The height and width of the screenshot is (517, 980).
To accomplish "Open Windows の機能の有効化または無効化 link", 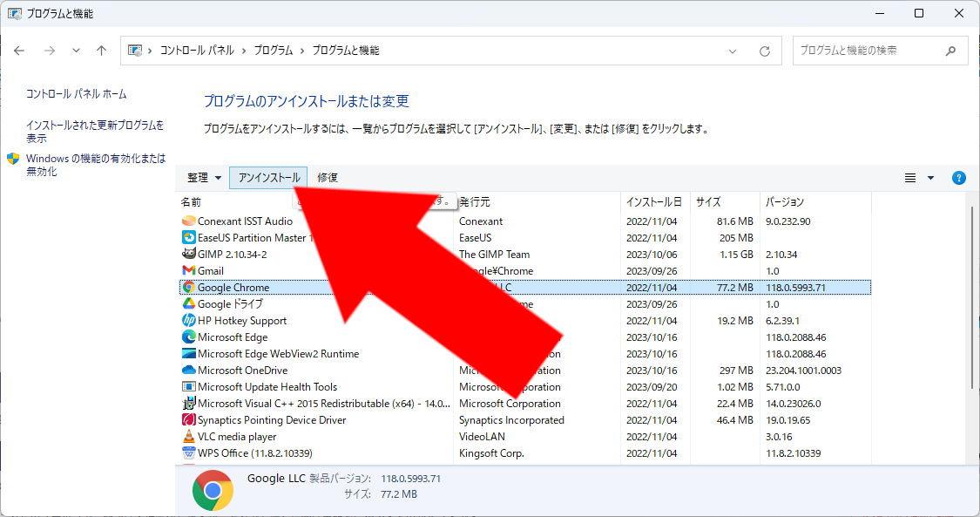I will click(95, 165).
